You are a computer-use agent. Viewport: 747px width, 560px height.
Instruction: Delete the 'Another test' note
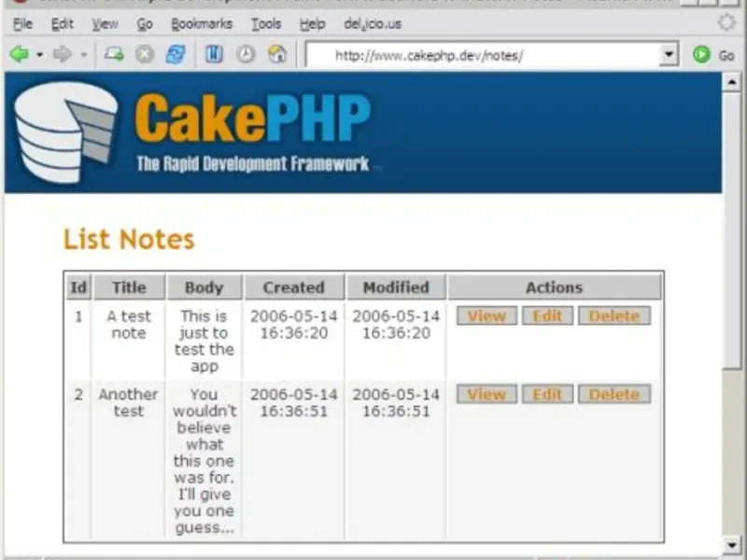point(614,394)
